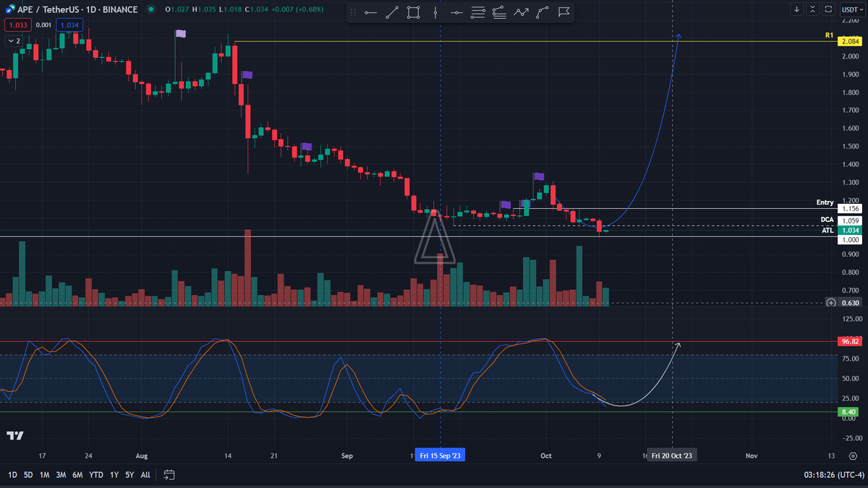The height and width of the screenshot is (488, 868).
Task: Select the horizontal ray tool in favorites toolbar
Action: [x=370, y=12]
